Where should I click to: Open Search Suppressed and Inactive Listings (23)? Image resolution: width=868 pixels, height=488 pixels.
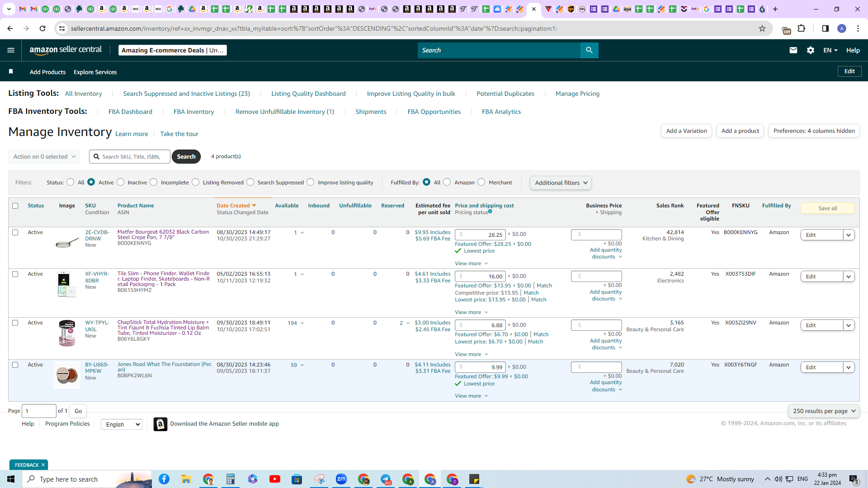[186, 94]
